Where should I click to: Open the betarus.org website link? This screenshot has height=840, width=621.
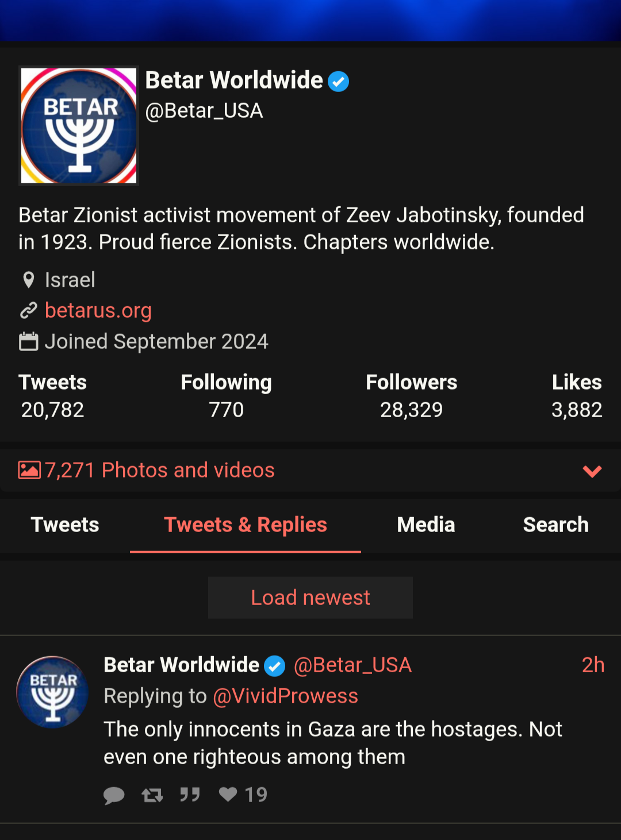98,310
